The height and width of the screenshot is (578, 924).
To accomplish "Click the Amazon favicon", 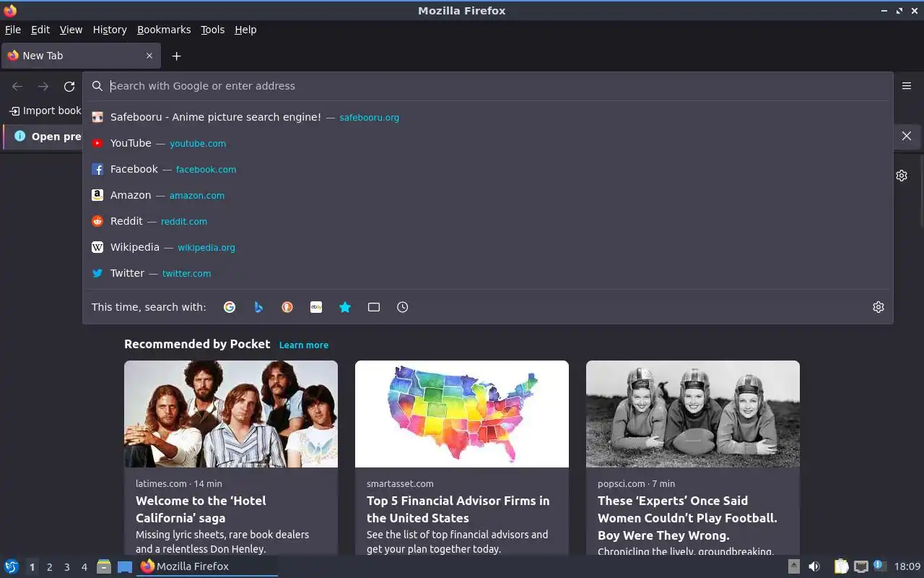I will pos(97,195).
